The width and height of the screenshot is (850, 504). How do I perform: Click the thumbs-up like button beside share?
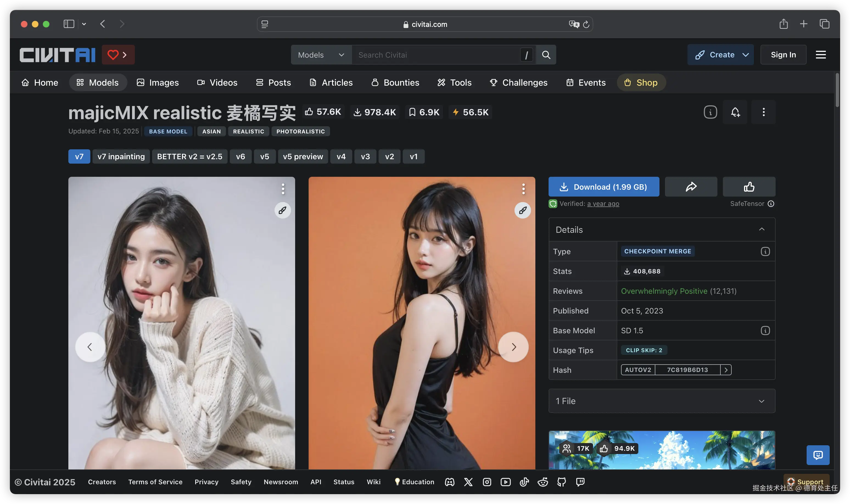749,186
